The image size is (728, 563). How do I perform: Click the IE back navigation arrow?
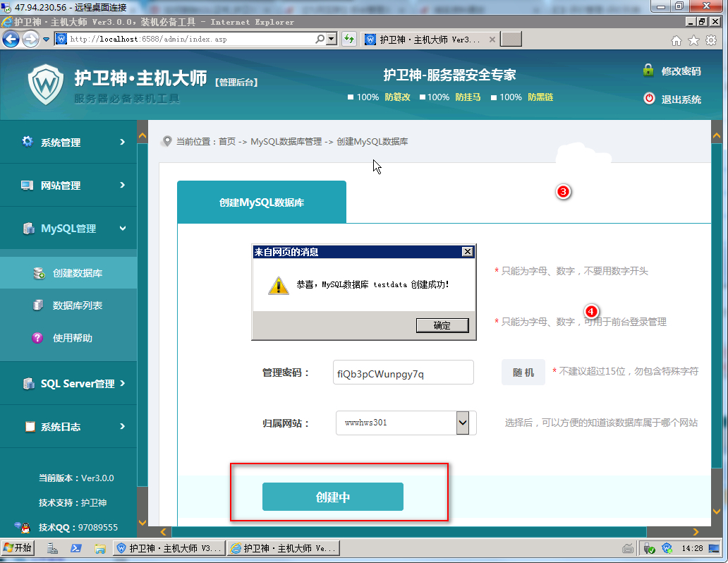pos(11,40)
